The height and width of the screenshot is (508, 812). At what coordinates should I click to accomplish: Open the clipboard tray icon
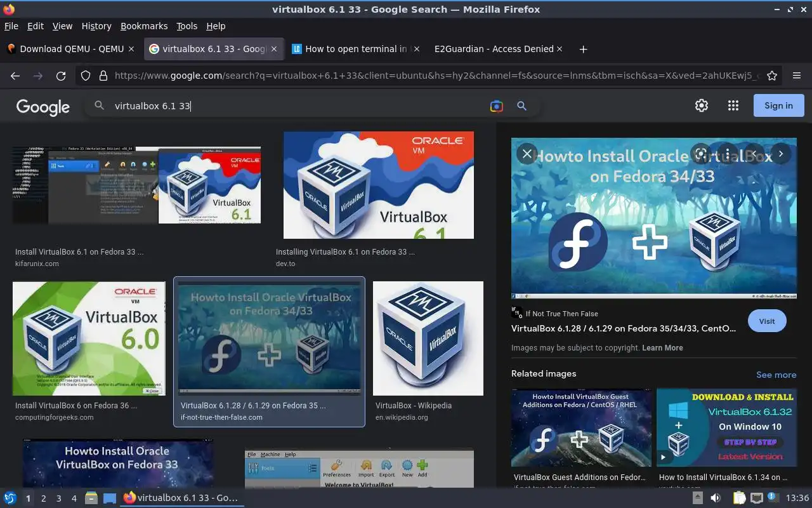pos(739,498)
